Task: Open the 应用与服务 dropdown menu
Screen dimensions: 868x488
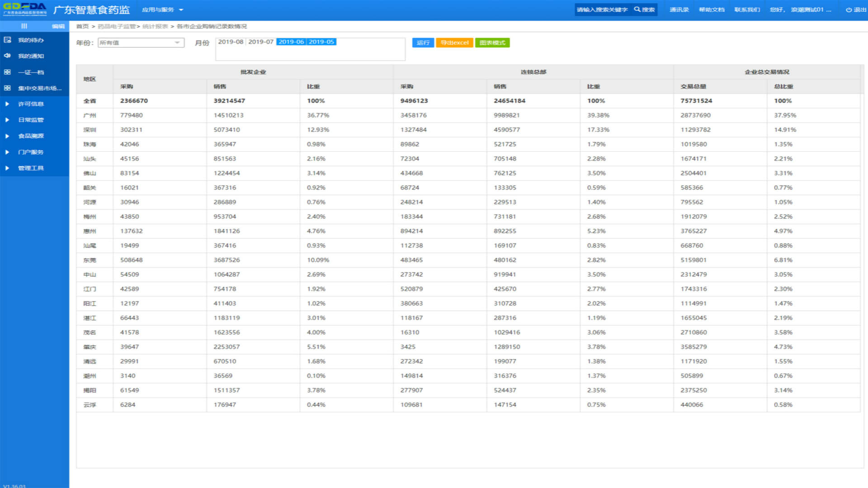Action: [162, 10]
